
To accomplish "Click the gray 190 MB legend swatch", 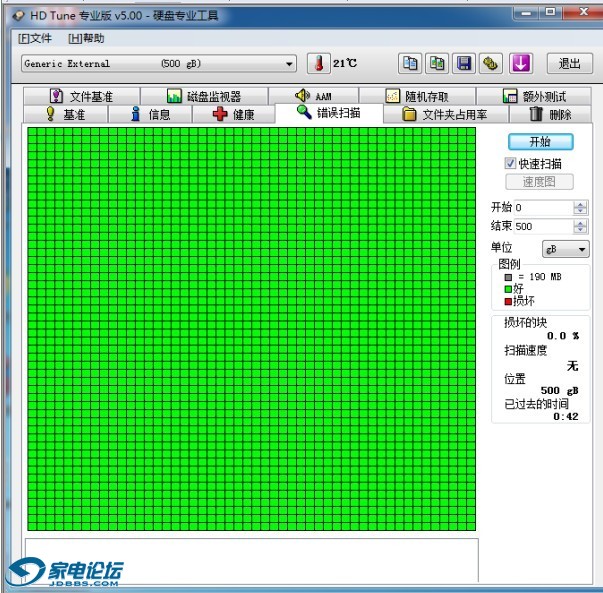I will click(x=508, y=277).
